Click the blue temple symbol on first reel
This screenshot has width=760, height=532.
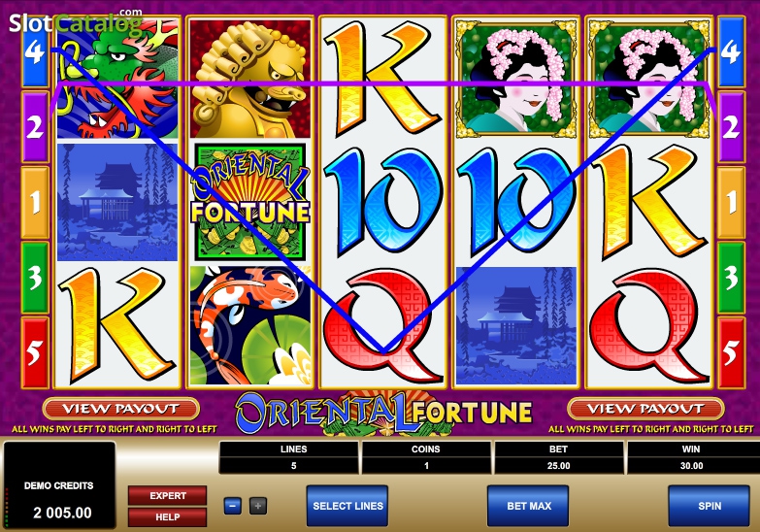tap(117, 202)
